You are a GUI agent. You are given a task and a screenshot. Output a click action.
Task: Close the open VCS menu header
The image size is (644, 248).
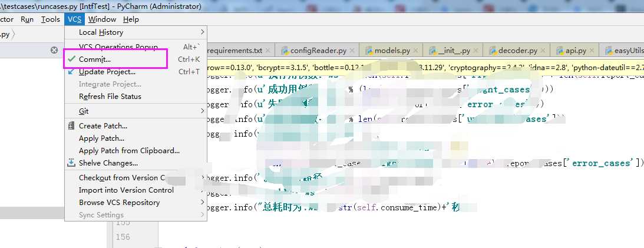tap(74, 19)
